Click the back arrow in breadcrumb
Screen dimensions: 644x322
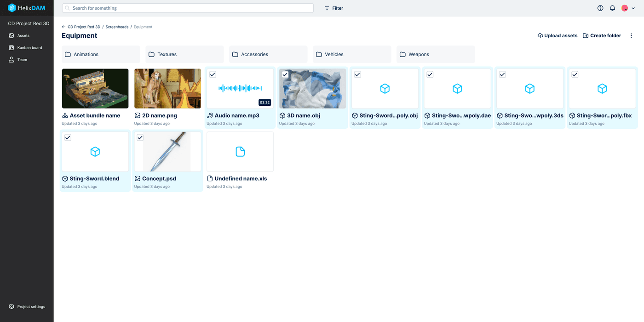64,27
